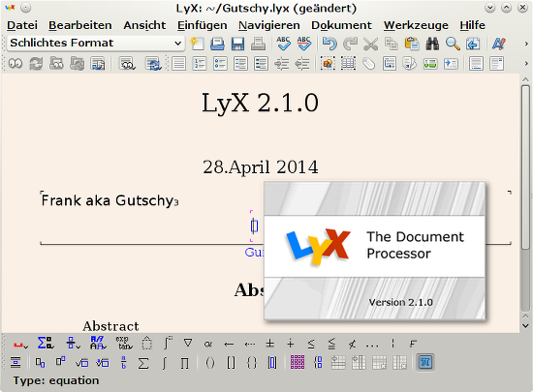Screen dimensions: 533x392
Task: Insert a table float icon
Action: point(348,64)
